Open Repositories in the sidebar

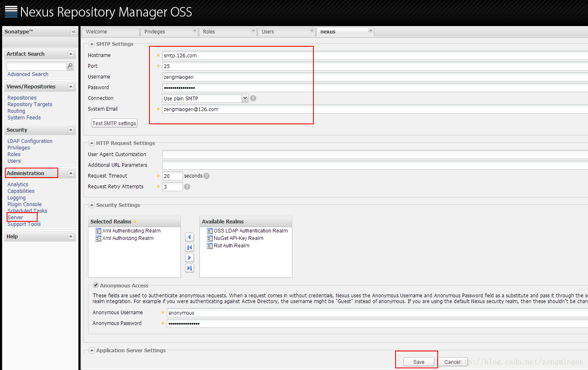pyautogui.click(x=22, y=98)
